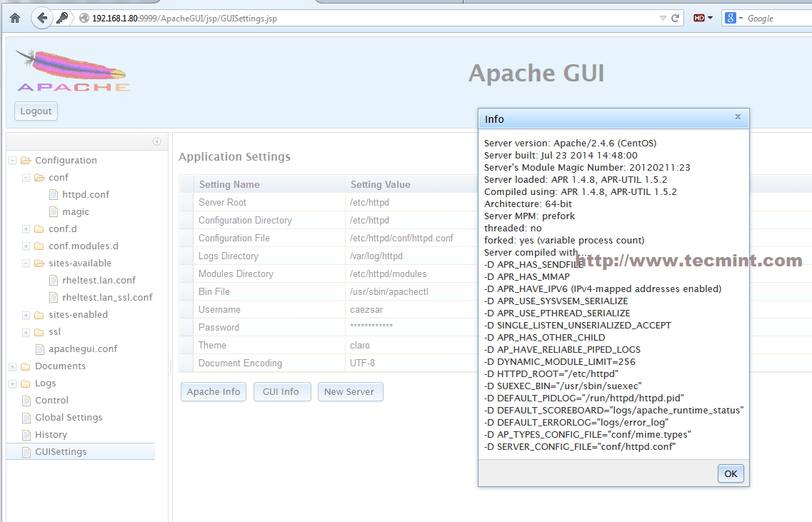Image resolution: width=812 pixels, height=522 pixels.
Task: Select Global Settings tree item
Action: [69, 418]
